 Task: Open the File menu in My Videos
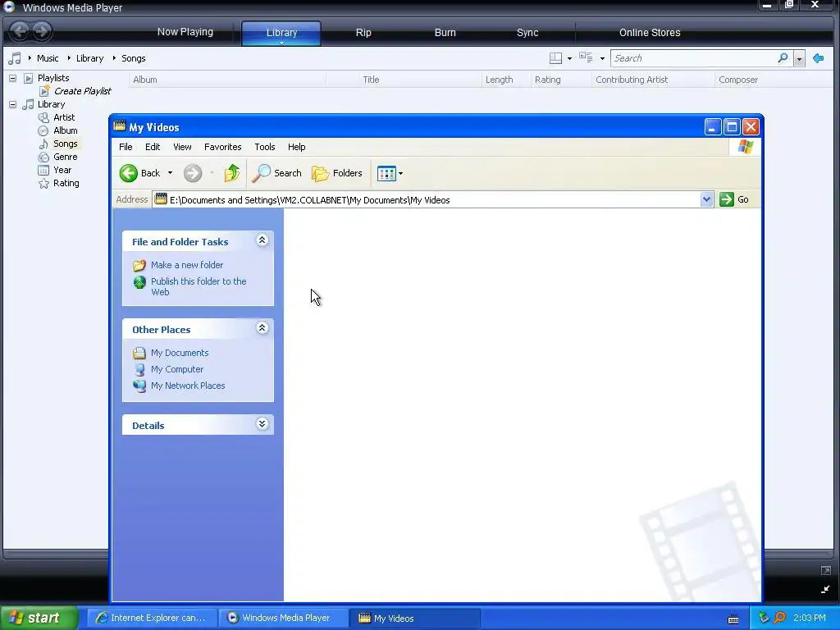coord(126,147)
